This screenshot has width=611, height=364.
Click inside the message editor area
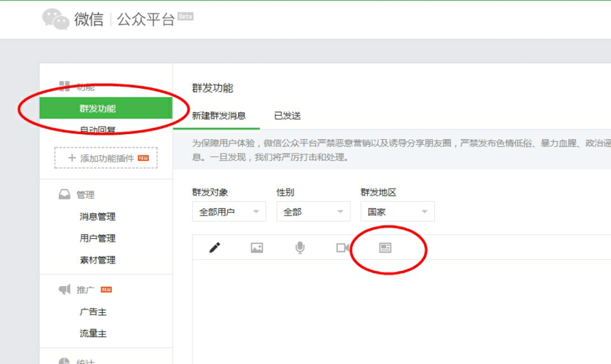tap(401, 312)
